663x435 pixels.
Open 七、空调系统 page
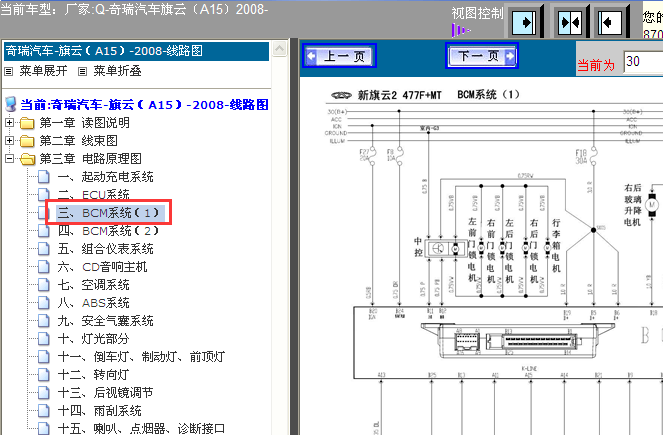click(93, 285)
